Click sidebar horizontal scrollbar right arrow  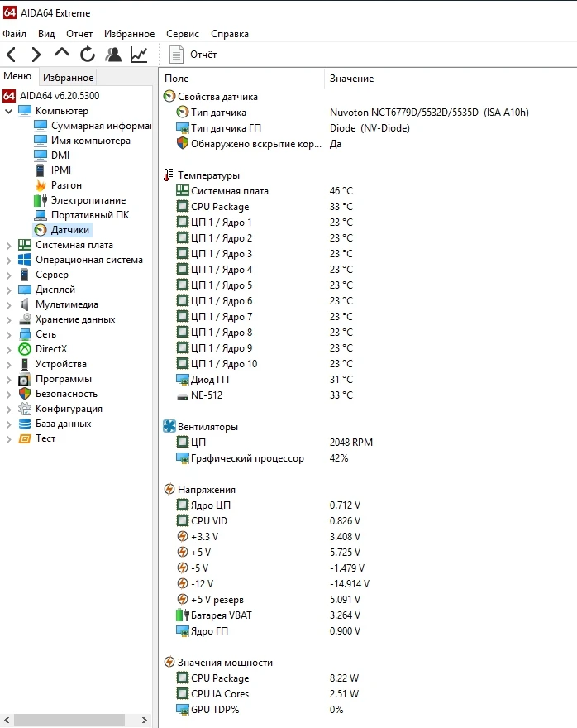click(x=145, y=720)
